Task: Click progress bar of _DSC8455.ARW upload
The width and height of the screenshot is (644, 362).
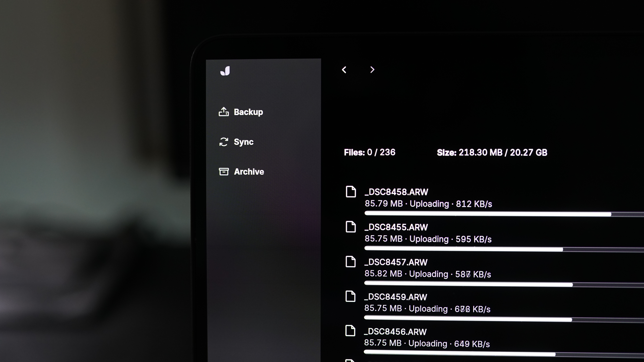Action: pyautogui.click(x=504, y=249)
